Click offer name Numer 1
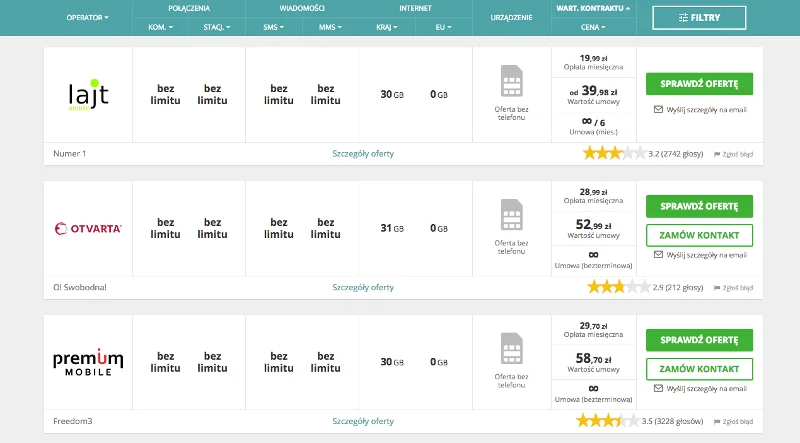800x443 pixels. (69, 154)
